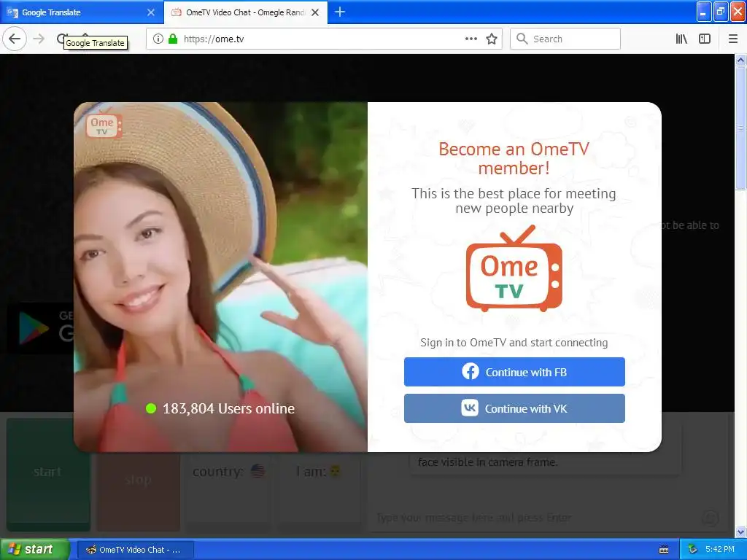Open the Firefox hamburger menu

pyautogui.click(x=733, y=39)
